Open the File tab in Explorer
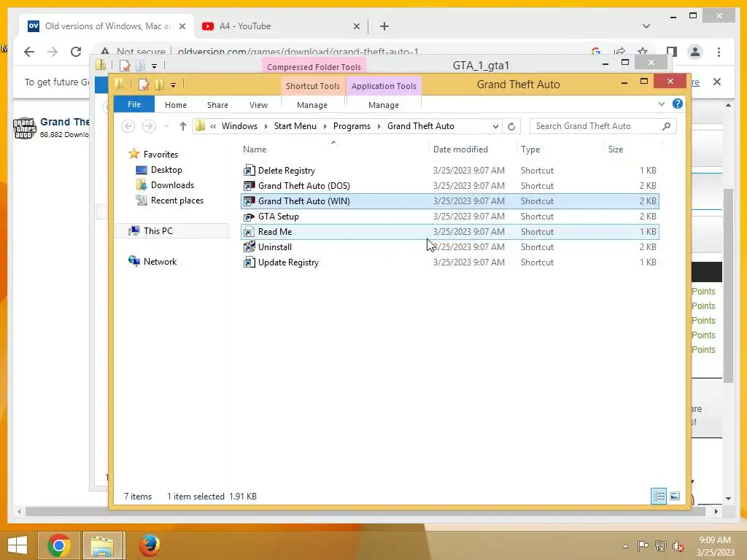747x560 pixels. [x=134, y=104]
